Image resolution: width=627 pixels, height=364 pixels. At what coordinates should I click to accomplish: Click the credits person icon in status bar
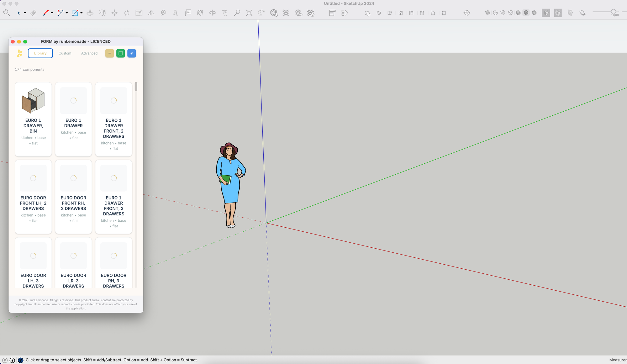(12, 360)
